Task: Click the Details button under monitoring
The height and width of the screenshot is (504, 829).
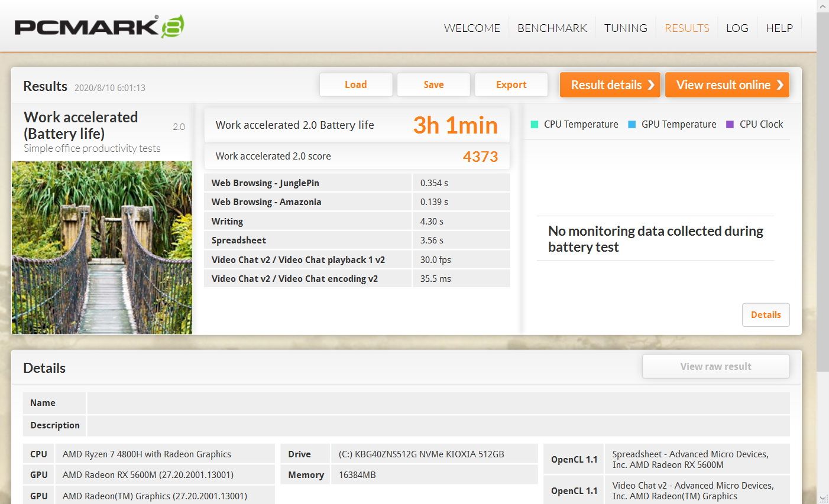Action: tap(766, 315)
